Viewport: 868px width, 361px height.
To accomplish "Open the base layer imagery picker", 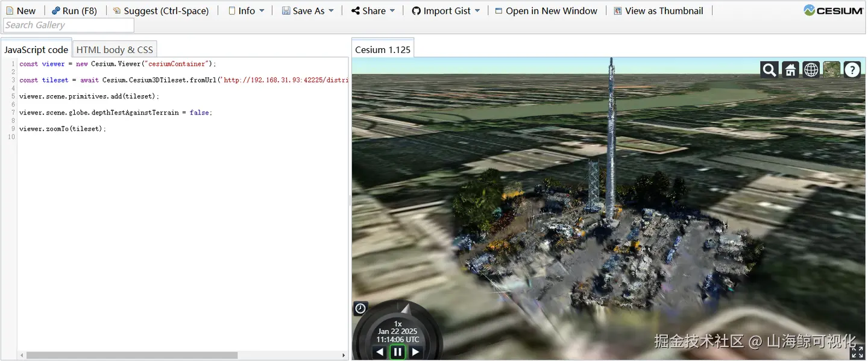I will click(x=831, y=70).
